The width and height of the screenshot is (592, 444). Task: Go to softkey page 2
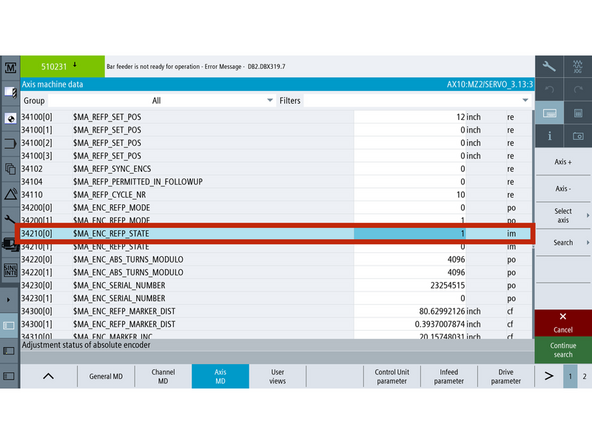click(x=584, y=376)
